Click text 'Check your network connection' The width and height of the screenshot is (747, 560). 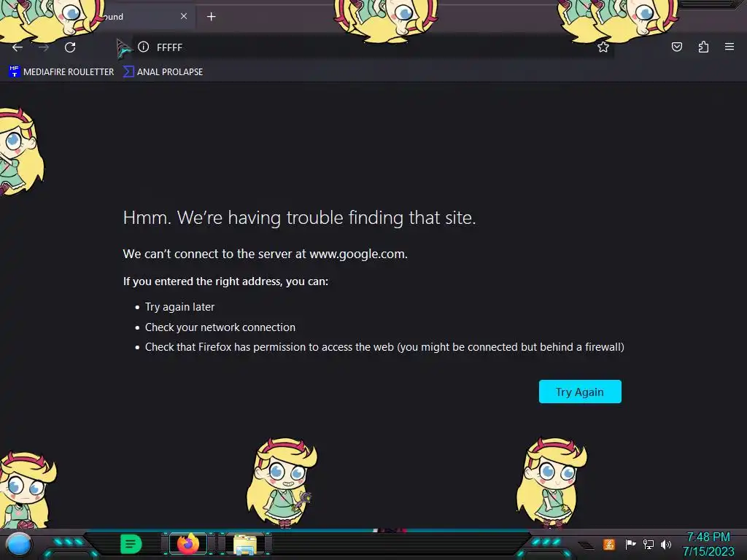[220, 327]
